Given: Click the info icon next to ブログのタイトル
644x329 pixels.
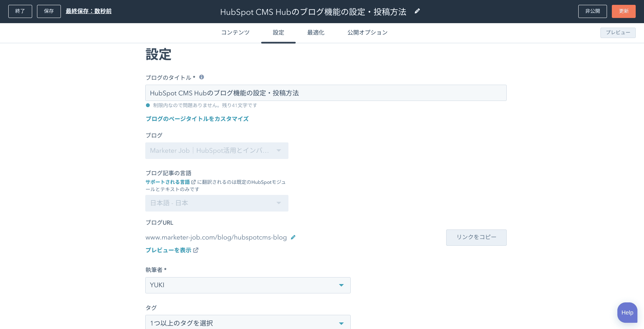Looking at the screenshot, I should pyautogui.click(x=202, y=77).
